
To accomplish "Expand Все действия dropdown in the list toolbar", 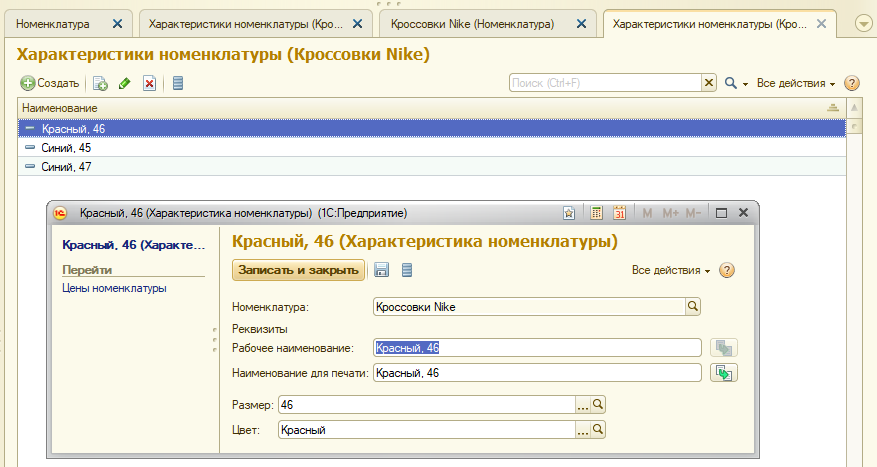I will (796, 83).
